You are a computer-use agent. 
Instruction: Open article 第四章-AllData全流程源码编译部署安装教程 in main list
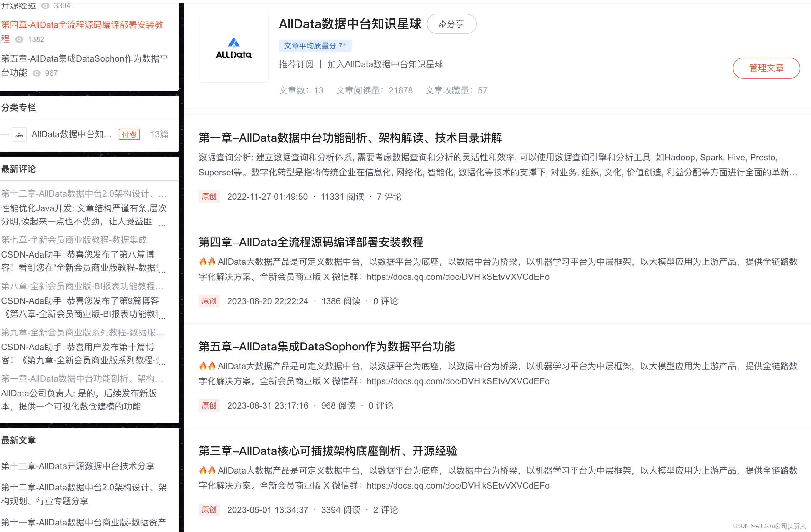[x=311, y=242]
